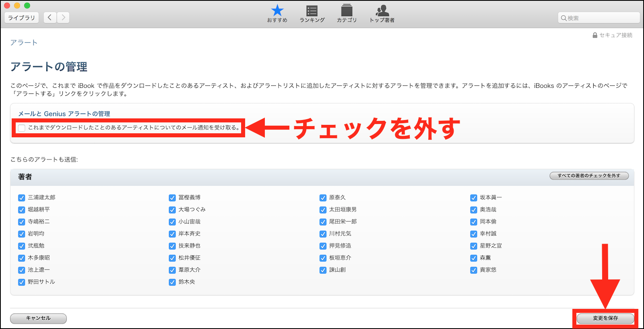Click the メールと Genius アラートの管理 heading
644x329 pixels.
click(x=64, y=114)
